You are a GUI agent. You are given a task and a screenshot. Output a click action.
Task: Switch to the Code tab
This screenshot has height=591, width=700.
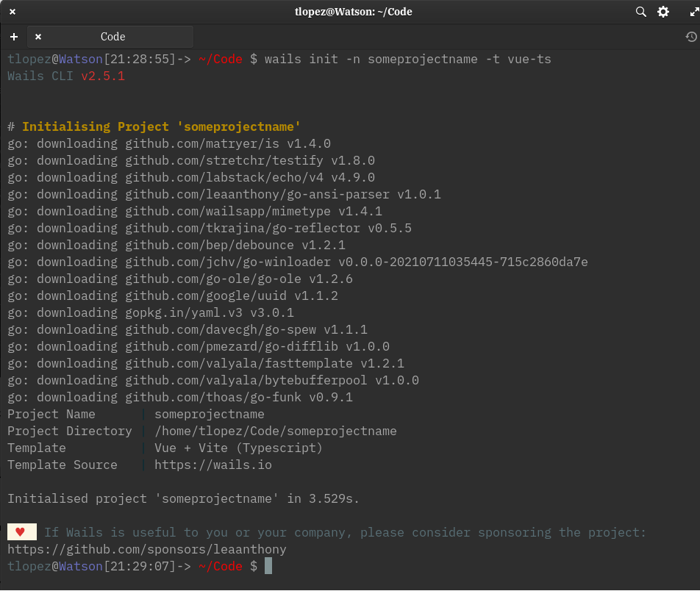coord(113,37)
